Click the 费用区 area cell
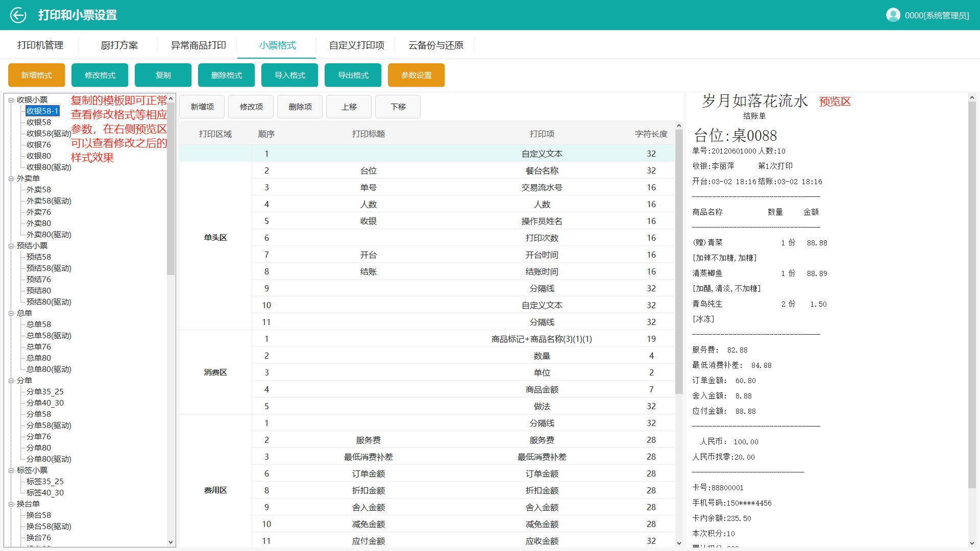Viewport: 980px width, 551px height. click(215, 490)
